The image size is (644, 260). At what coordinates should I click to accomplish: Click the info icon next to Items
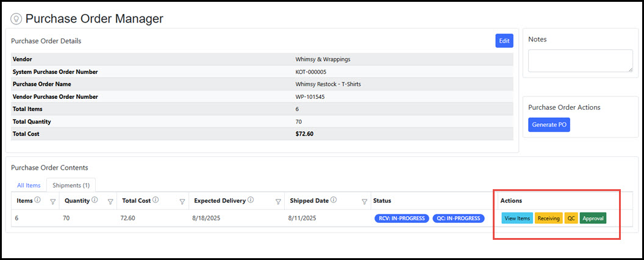pyautogui.click(x=38, y=200)
